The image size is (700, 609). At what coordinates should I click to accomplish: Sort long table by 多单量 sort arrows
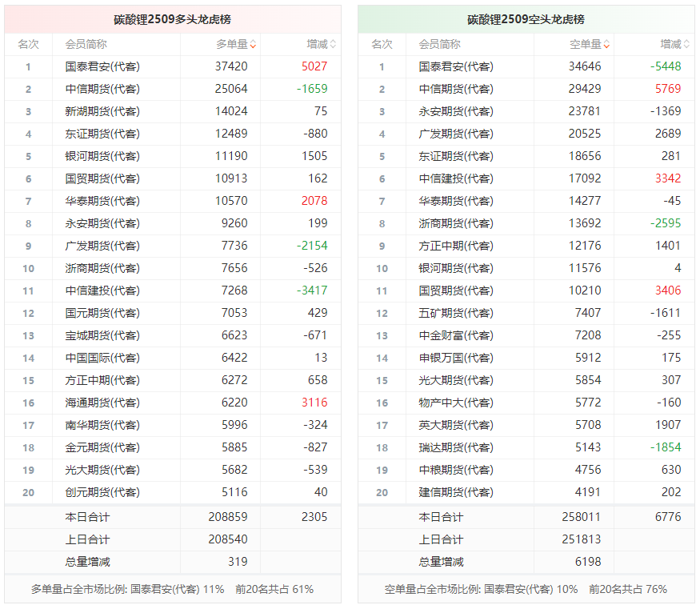pos(253,44)
